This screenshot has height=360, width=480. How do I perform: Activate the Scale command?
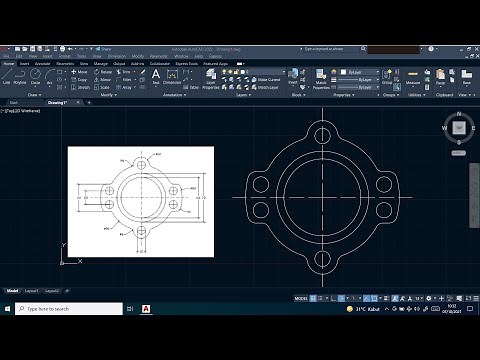click(x=101, y=87)
